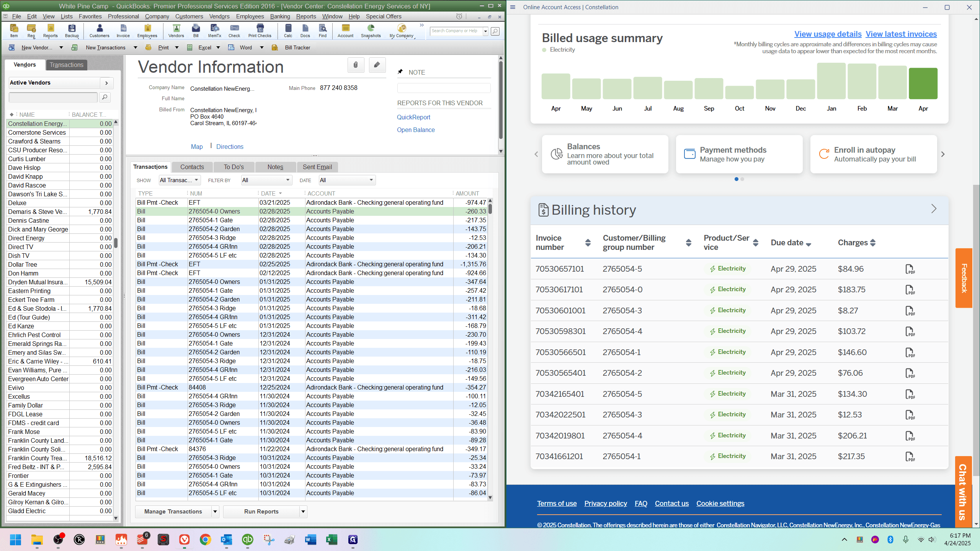Click the Print Checks toolbar icon
Image resolution: width=980 pixels, height=551 pixels.
(x=260, y=31)
